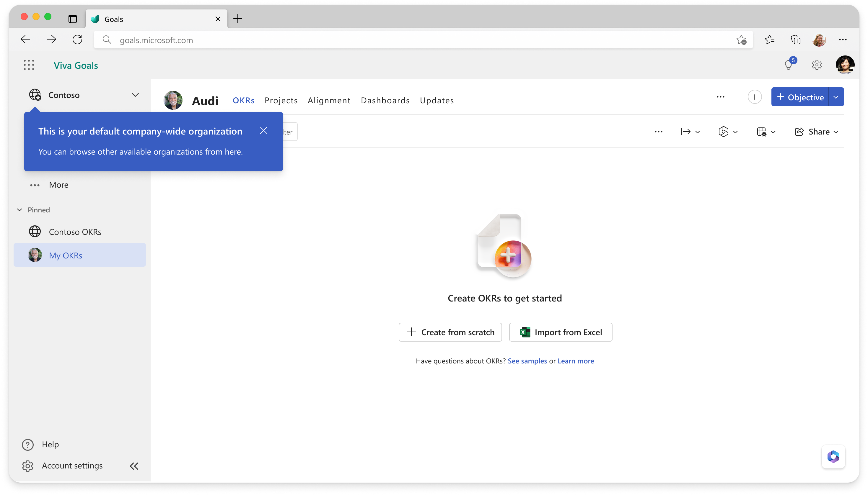Dismiss the default organization tooltip

265,131
